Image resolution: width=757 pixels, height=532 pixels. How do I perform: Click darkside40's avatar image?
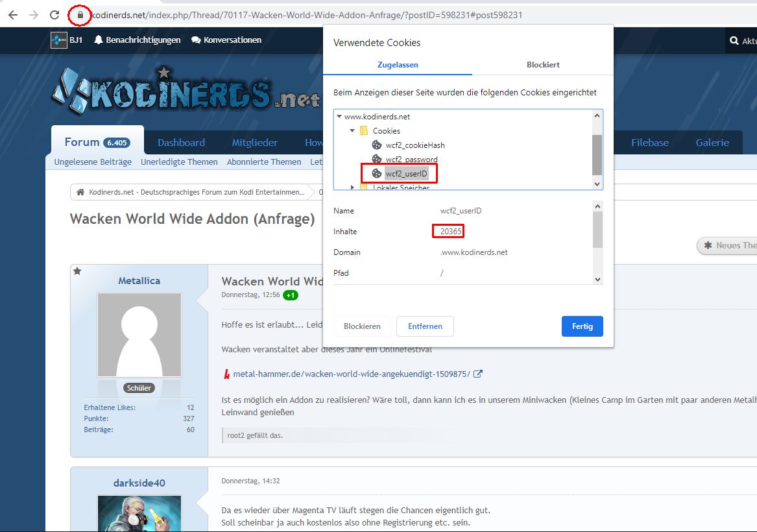pos(139,513)
